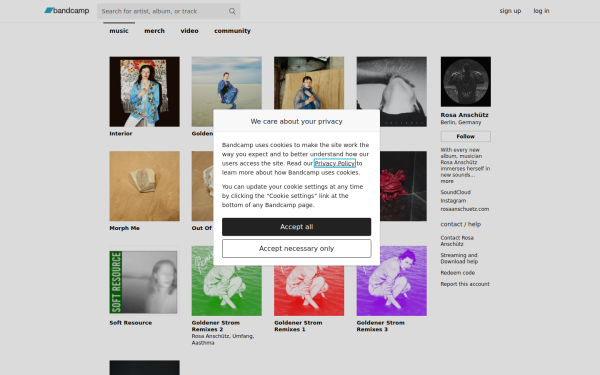Open the sign up link
The height and width of the screenshot is (375, 600).
tap(510, 11)
